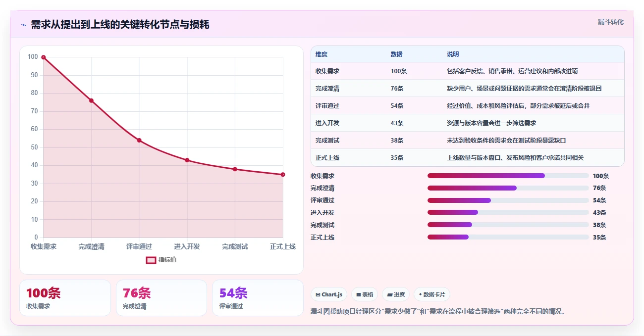Image resolution: width=644 pixels, height=336 pixels.
Task: Click the 漏斗转化 tag in header
Action: (x=610, y=22)
